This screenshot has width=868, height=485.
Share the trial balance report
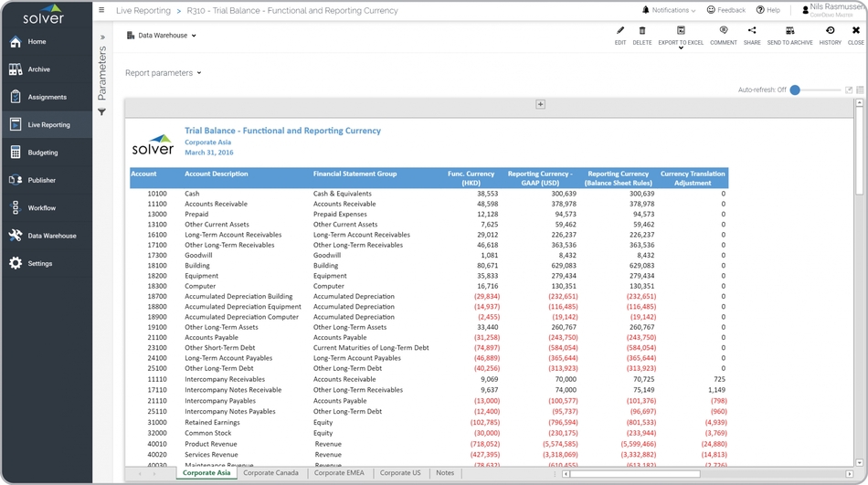pos(752,35)
